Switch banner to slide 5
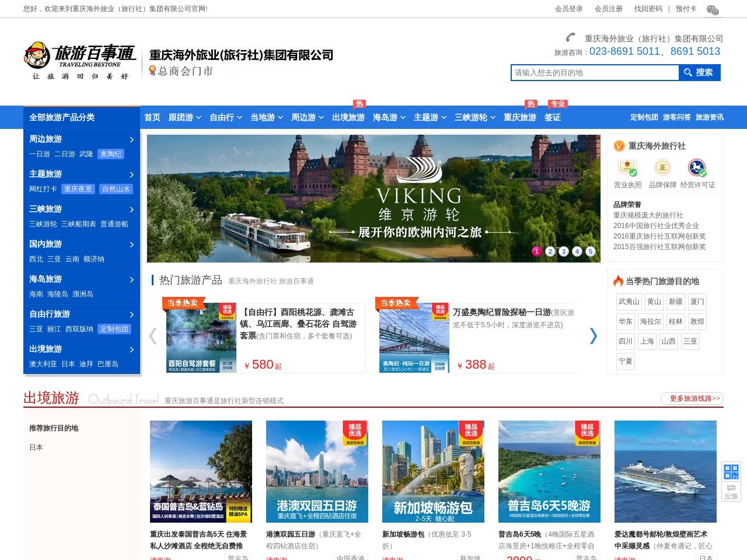The height and width of the screenshot is (560, 747). pyautogui.click(x=591, y=251)
